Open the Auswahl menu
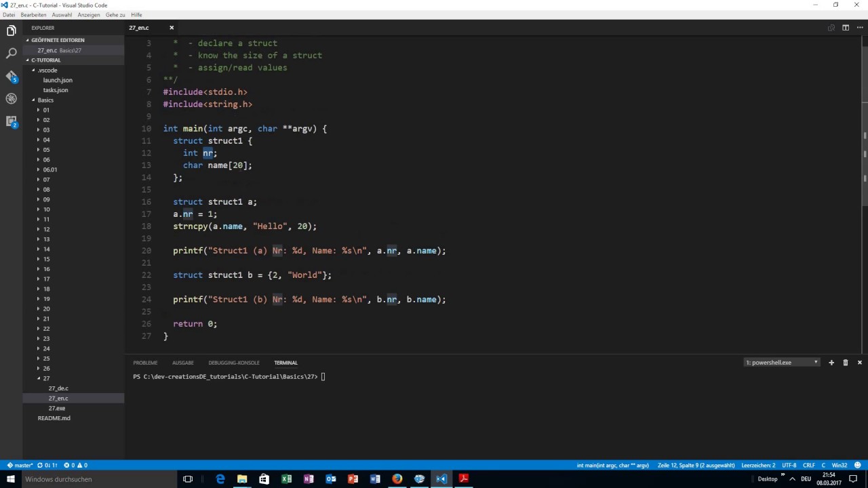Viewport: 868px width, 488px height. tap(62, 14)
